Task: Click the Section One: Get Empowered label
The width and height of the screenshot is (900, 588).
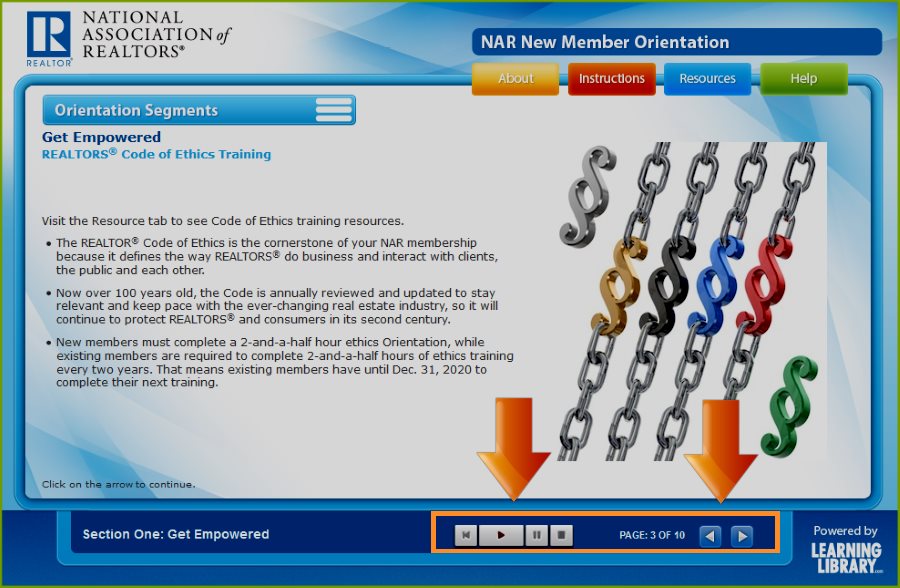Action: (176, 534)
